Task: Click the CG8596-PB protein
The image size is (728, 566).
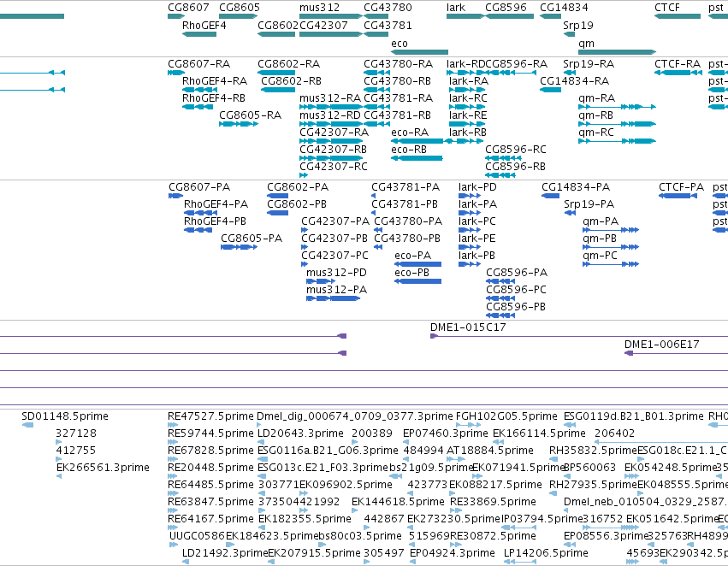Action: point(500,315)
